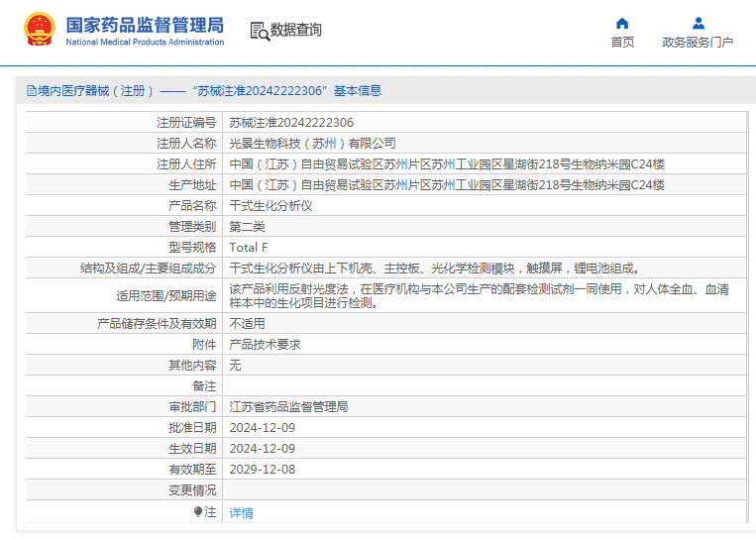The height and width of the screenshot is (538, 756).
Task: Click the structure description starting 干式生化分析仪由上下机壳
Action: [x=434, y=269]
